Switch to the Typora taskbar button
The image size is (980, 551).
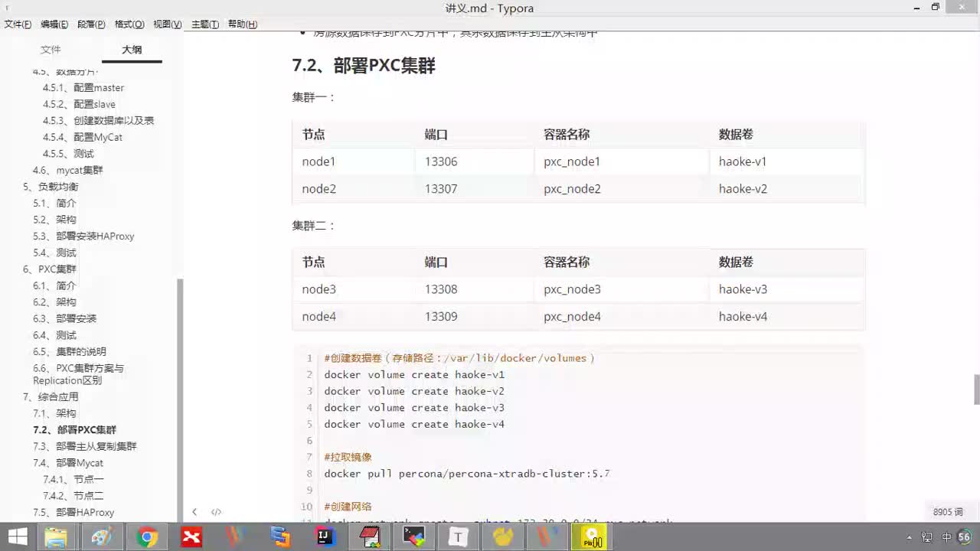pos(459,537)
